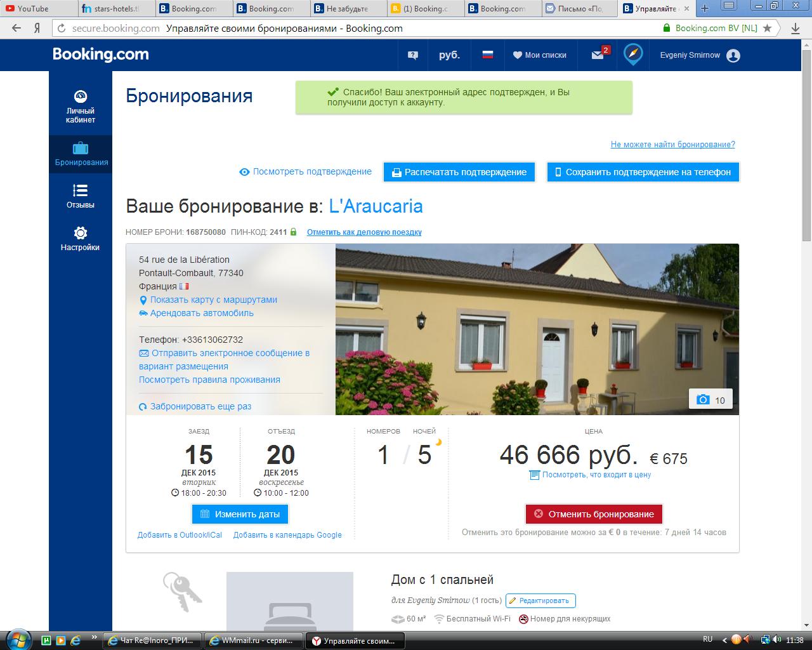Click Показать карту с маршрутами
The width and height of the screenshot is (812, 650).
click(x=213, y=300)
